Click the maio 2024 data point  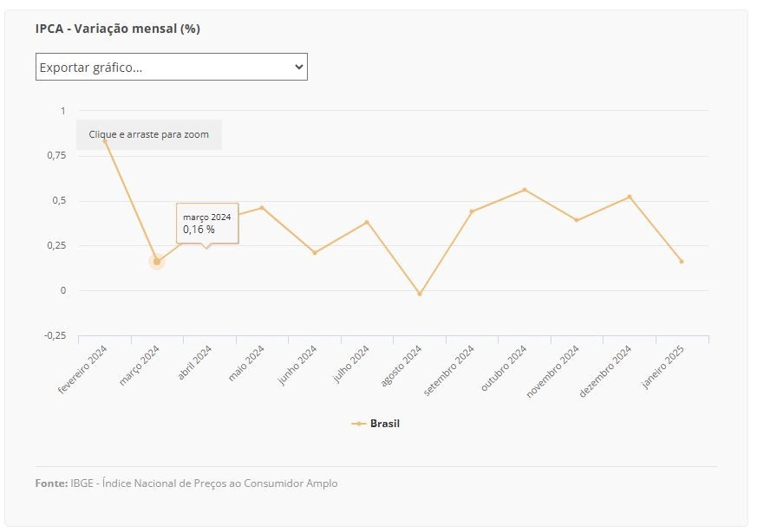coord(262,208)
